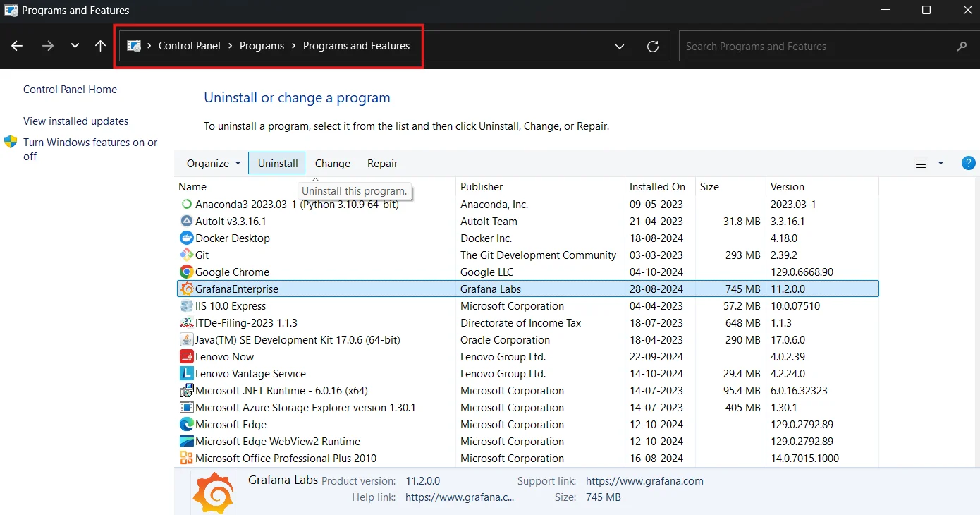Refresh the Programs and Features list

[x=653, y=47]
